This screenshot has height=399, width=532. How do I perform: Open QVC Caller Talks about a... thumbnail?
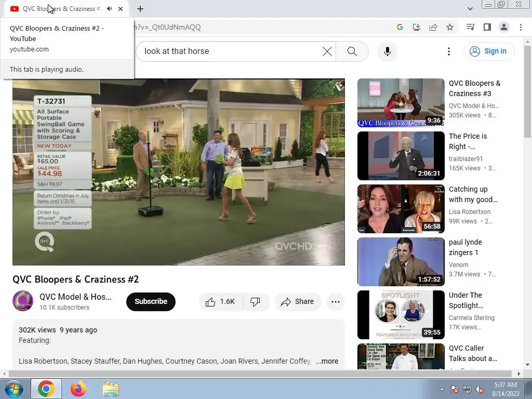coord(401,356)
